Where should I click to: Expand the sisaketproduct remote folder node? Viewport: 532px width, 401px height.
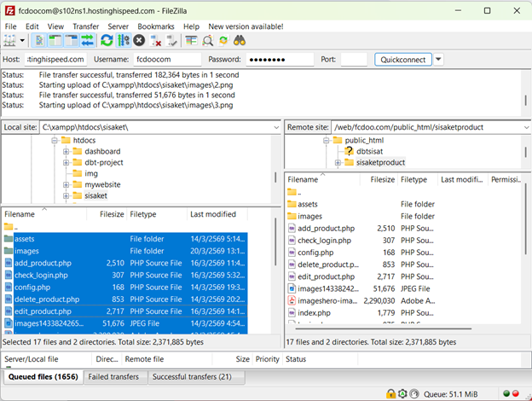point(338,162)
